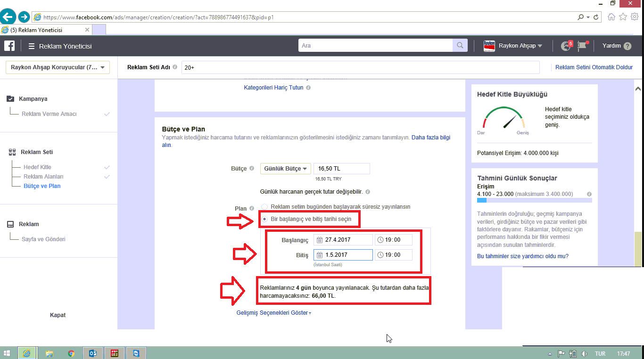The image size is (644, 359).
Task: Click the calendar icon beside Başlangıç date
Action: [319, 240]
